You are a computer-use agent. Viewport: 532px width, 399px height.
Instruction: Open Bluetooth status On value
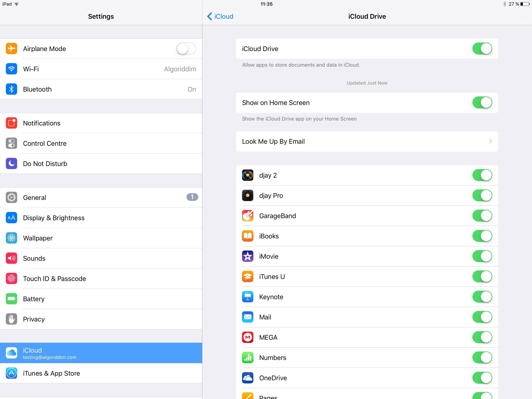(192, 89)
